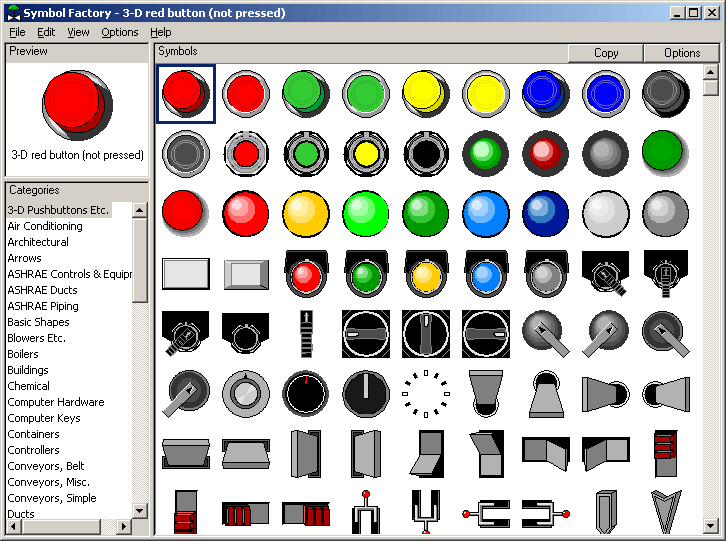Pick the black knob with white vertical indicator
Screen dimensions: 726x541
[x=366, y=394]
